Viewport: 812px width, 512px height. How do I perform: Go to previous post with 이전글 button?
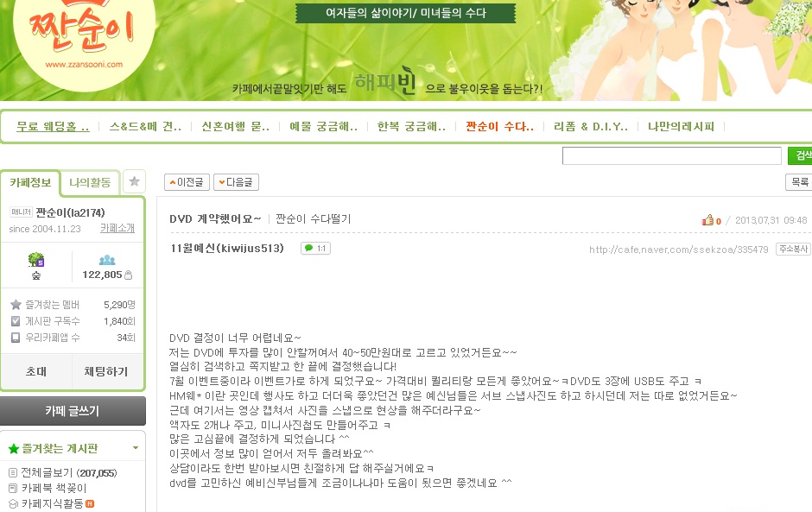(187, 182)
